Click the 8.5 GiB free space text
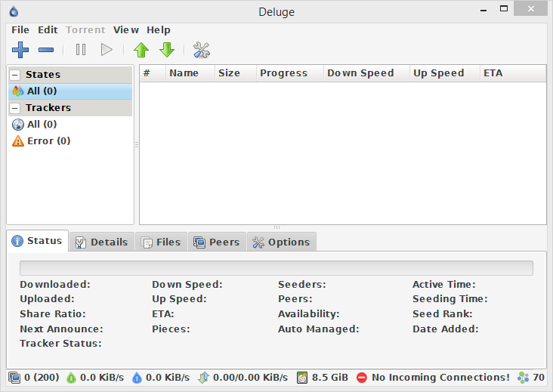 click(329, 378)
